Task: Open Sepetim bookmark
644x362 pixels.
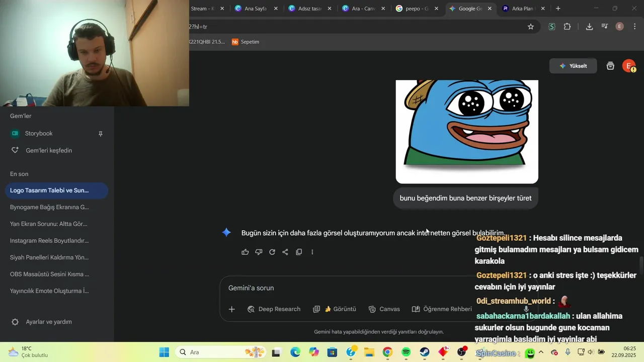Action: click(246, 42)
